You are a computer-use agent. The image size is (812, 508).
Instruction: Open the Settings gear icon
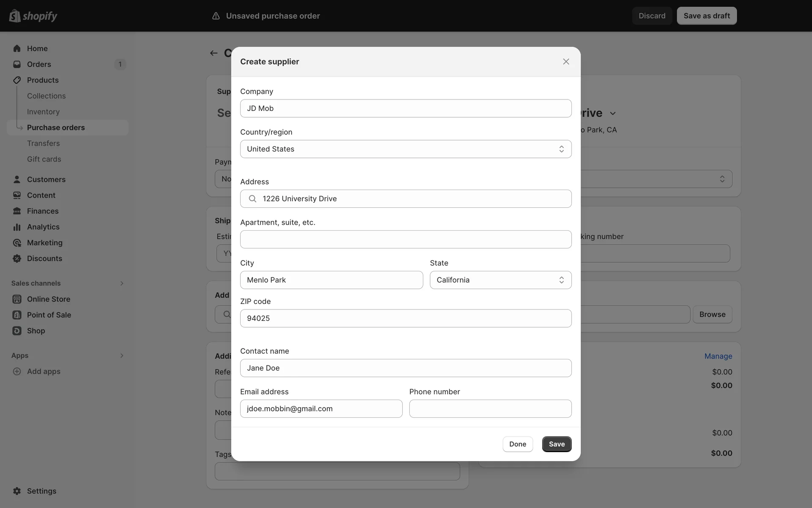point(17,491)
